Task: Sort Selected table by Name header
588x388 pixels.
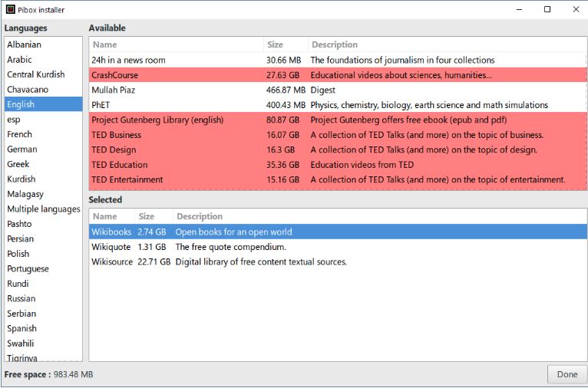Action: 112,216
